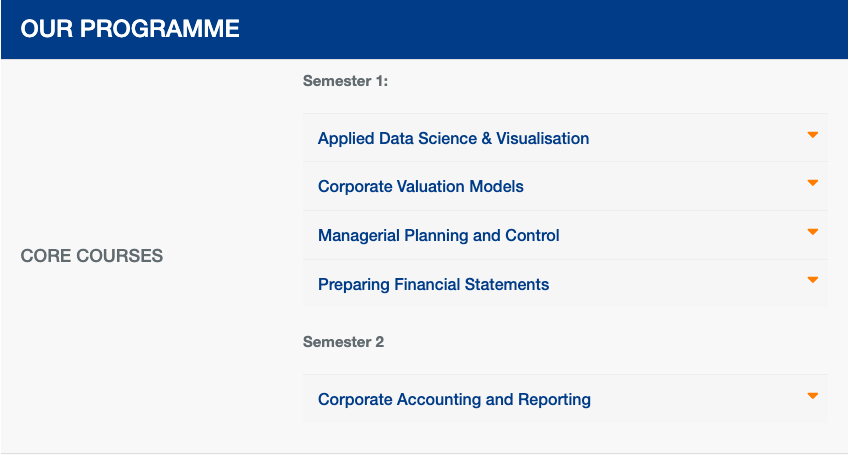Viewport: 849px width, 455px height.
Task: Open Managerial Planning and Control course title
Action: 439,236
